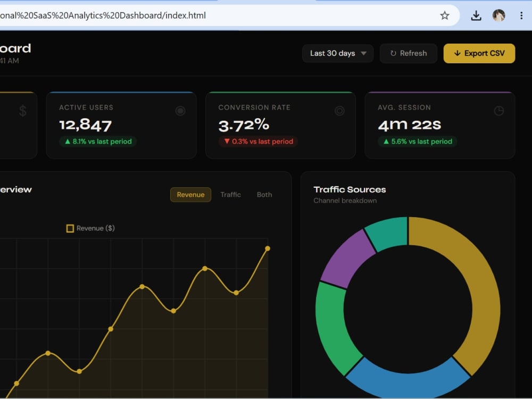Click the dollar sign icon on revenue card
The height and width of the screenshot is (399, 532).
(23, 111)
